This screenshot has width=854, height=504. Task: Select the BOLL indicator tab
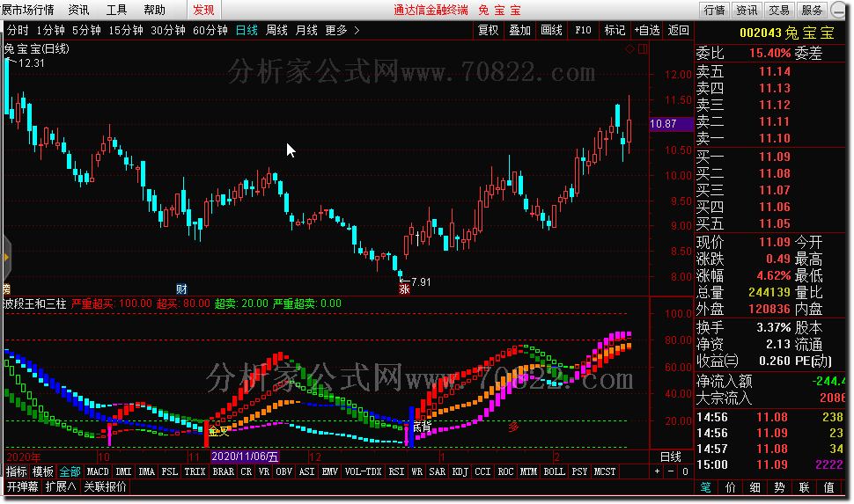pyautogui.click(x=555, y=471)
